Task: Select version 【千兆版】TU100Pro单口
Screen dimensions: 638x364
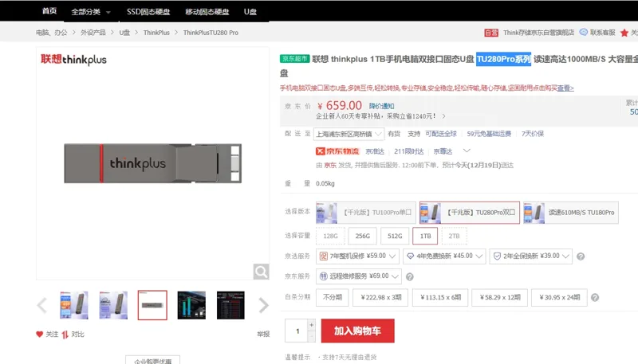Action: tap(366, 213)
